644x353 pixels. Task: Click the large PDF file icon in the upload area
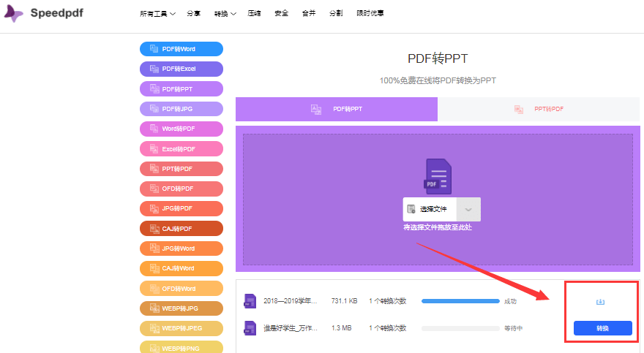[x=438, y=176]
